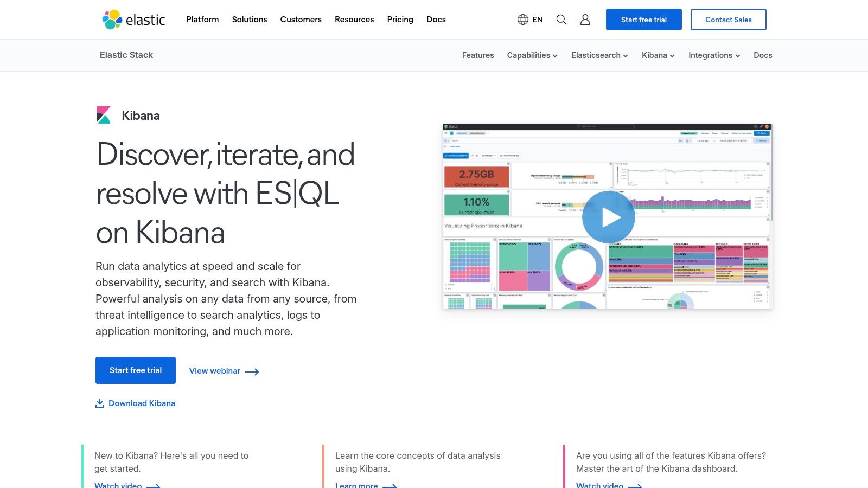Expand the Capabilities dropdown
The height and width of the screenshot is (488, 868).
pos(532,55)
